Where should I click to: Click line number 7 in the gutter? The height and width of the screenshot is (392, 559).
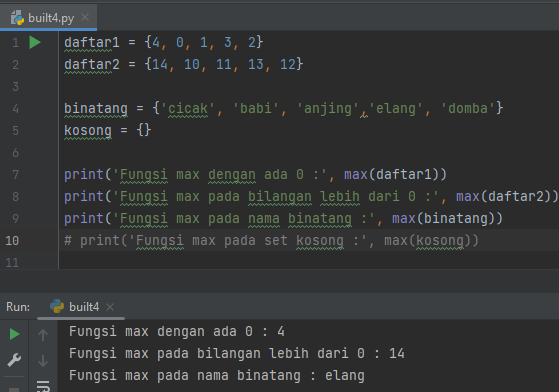15,175
